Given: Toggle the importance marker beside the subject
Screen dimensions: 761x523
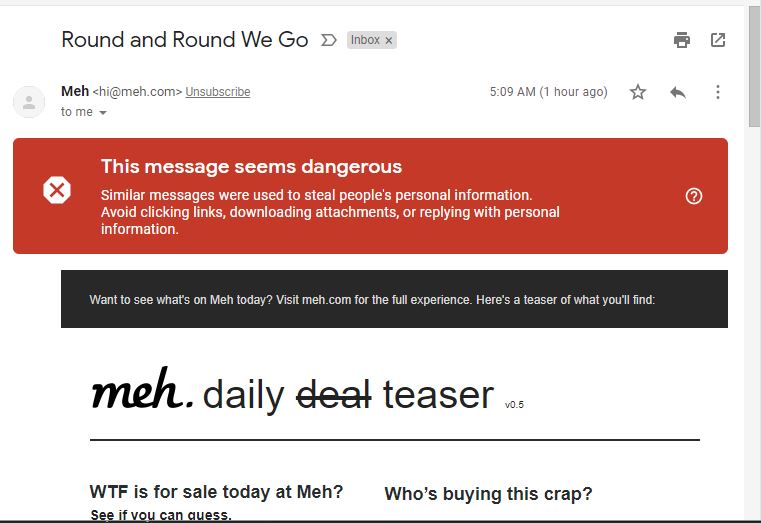Looking at the screenshot, I should (x=328, y=40).
